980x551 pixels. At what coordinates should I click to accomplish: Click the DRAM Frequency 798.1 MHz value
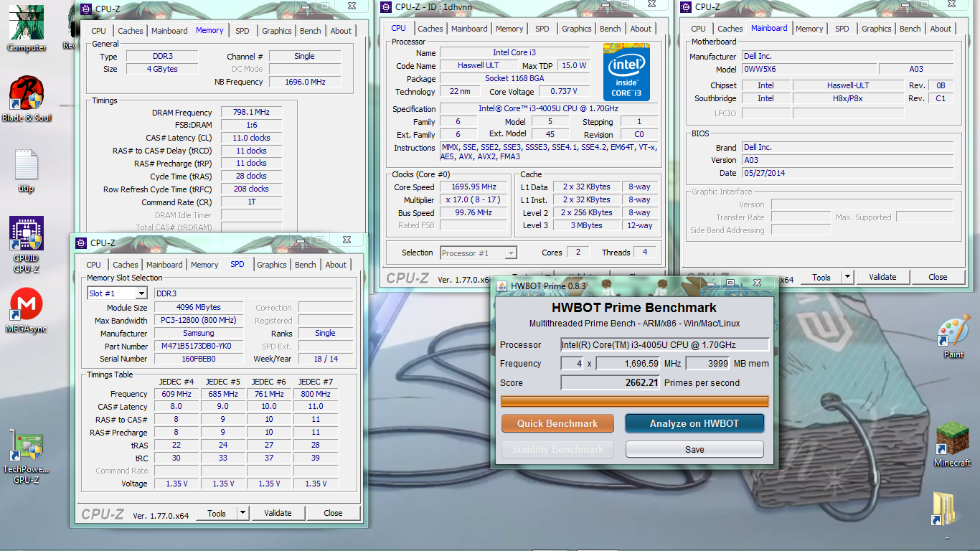250,113
